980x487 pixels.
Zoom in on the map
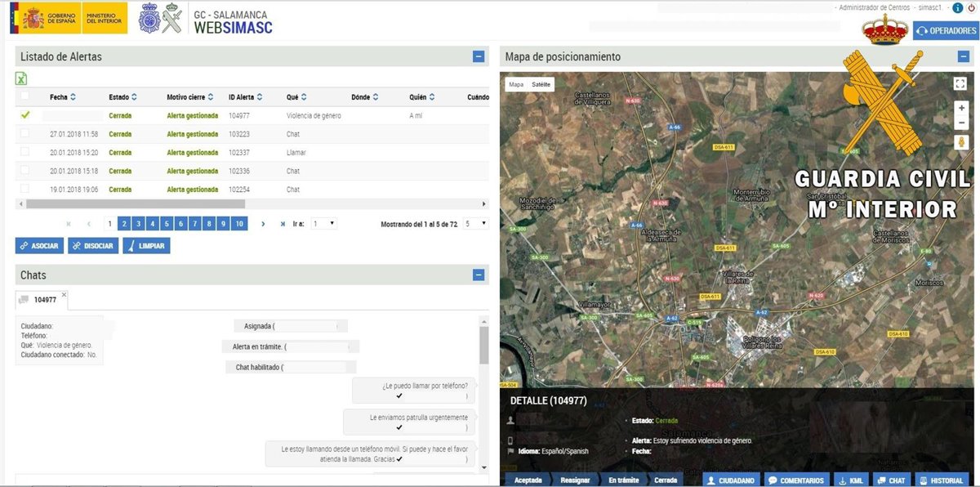961,108
